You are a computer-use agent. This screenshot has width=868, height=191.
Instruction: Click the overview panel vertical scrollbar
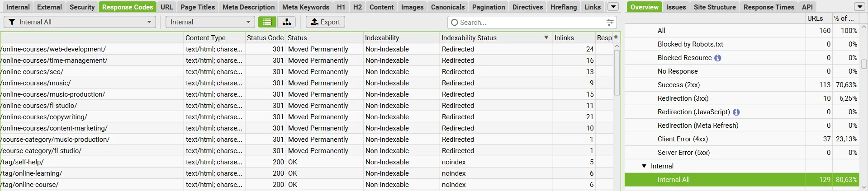864,64
